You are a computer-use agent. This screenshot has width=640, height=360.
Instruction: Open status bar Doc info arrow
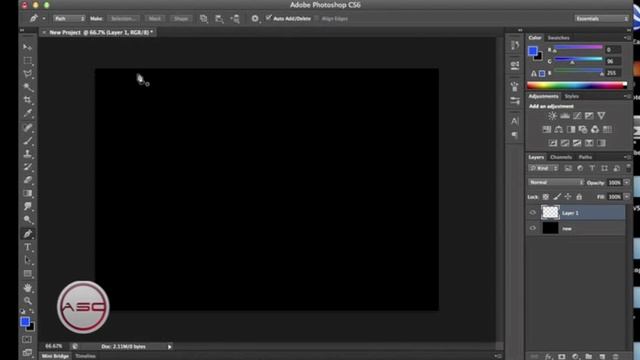(x=169, y=347)
